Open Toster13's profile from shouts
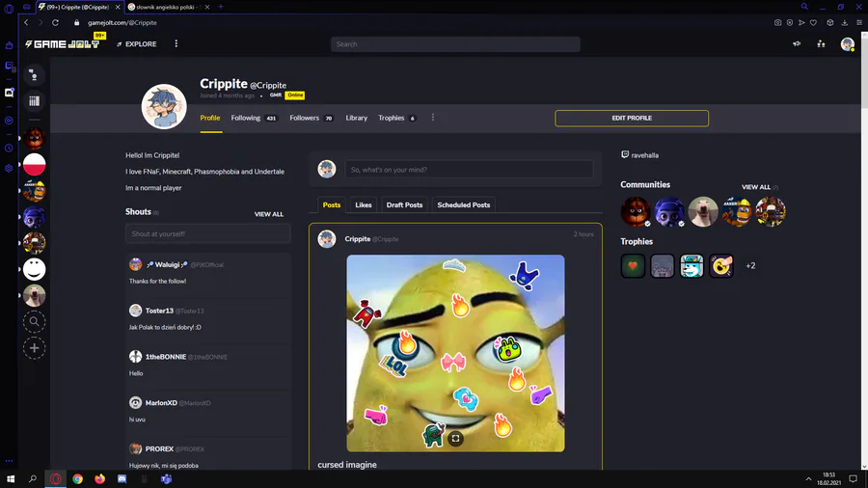 tap(159, 311)
